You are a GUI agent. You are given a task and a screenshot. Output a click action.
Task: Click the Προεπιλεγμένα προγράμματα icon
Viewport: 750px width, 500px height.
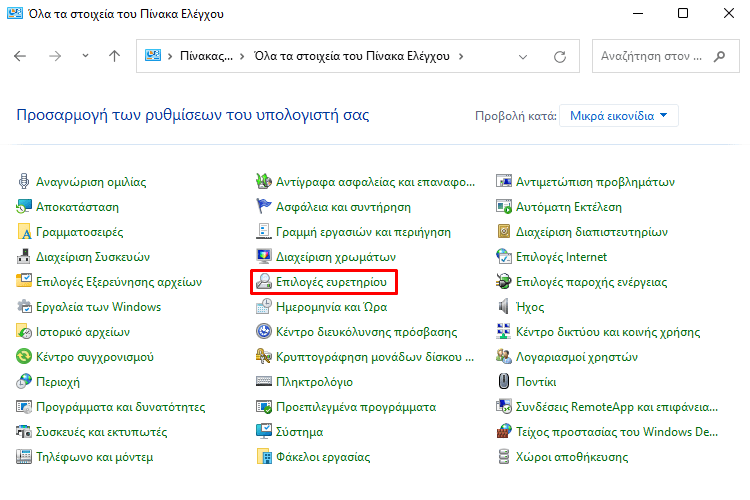(264, 407)
